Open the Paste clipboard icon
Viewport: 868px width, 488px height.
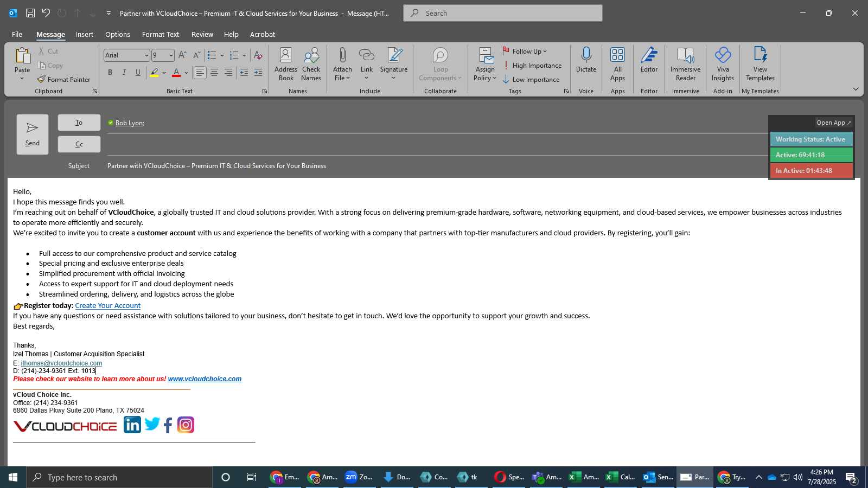tap(22, 56)
